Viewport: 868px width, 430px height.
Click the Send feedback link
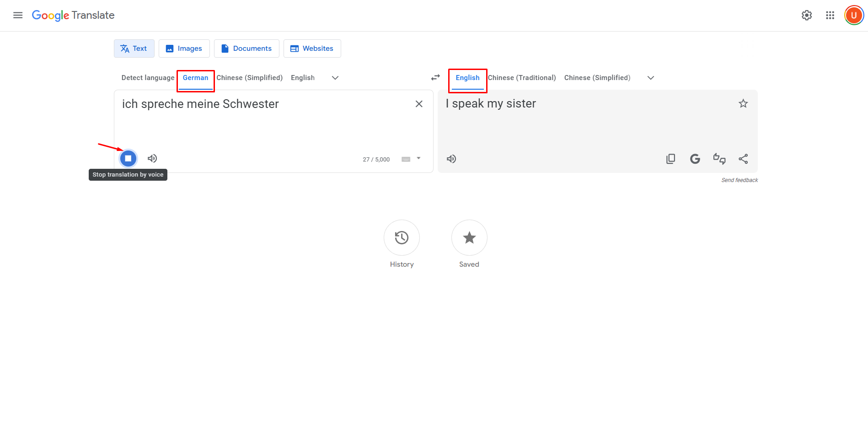(739, 180)
